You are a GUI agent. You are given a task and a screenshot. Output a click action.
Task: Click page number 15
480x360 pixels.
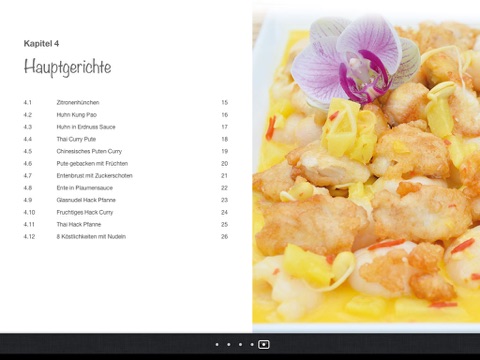pyautogui.click(x=225, y=102)
